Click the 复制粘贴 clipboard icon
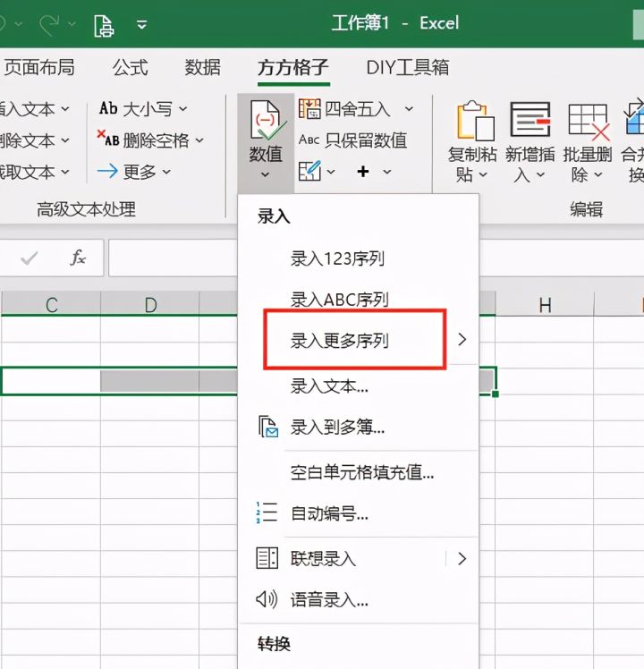This screenshot has height=669, width=644. (476, 121)
